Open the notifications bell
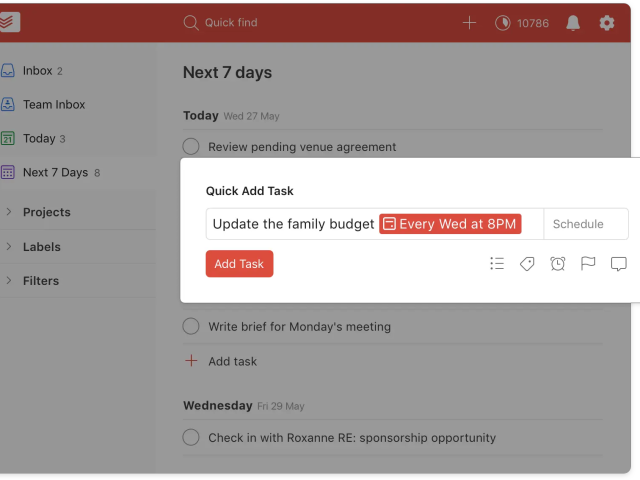Screen dimensions: 640x480 pyautogui.click(x=573, y=23)
